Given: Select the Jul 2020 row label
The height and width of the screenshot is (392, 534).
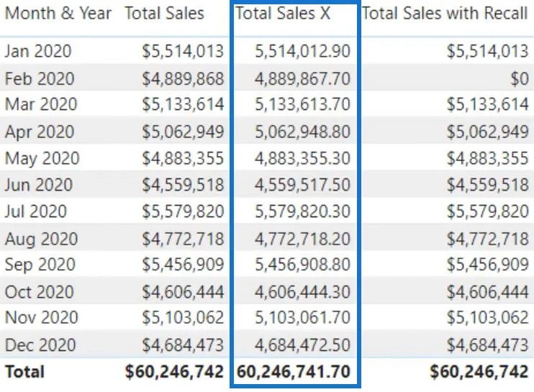Looking at the screenshot, I should (36, 211).
